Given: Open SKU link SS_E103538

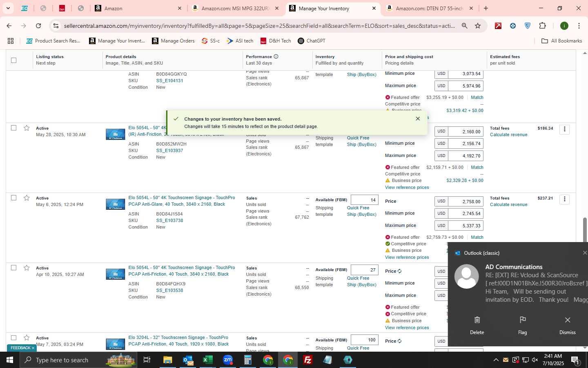Looking at the screenshot, I should coord(169,290).
